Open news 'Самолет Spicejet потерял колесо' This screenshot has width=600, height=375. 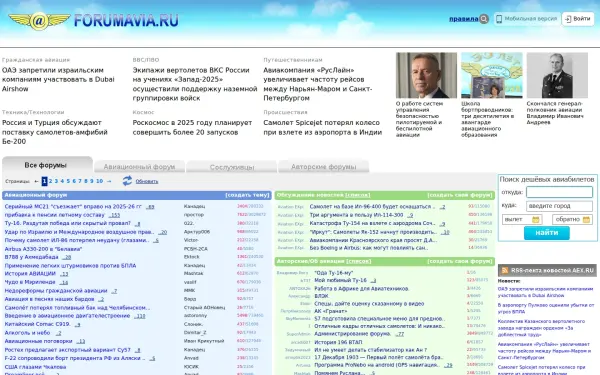(x=323, y=127)
